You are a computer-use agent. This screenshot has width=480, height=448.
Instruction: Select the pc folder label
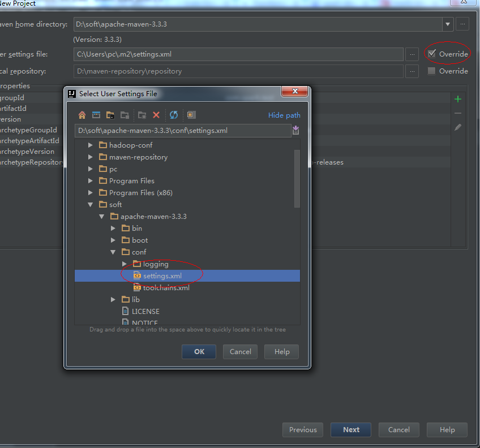[x=113, y=169]
